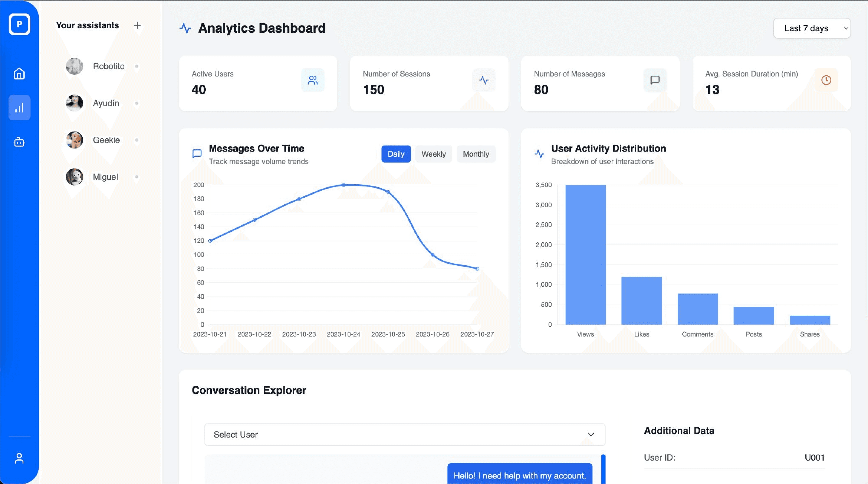Screen dimensions: 868x484
Task: Click the status dot next to Ayudín
Action: tap(137, 103)
